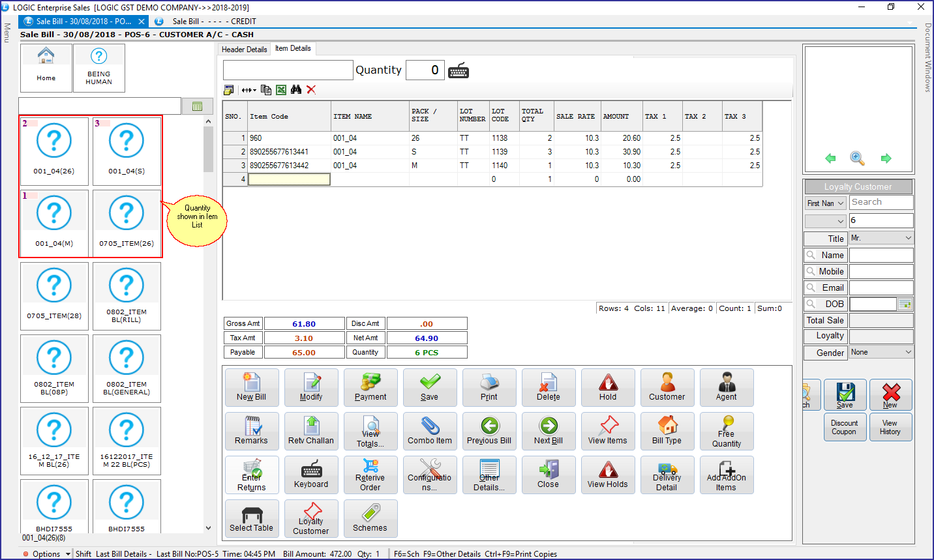The width and height of the screenshot is (934, 560).
Task: Click the binoculars find icon
Action: (x=296, y=90)
